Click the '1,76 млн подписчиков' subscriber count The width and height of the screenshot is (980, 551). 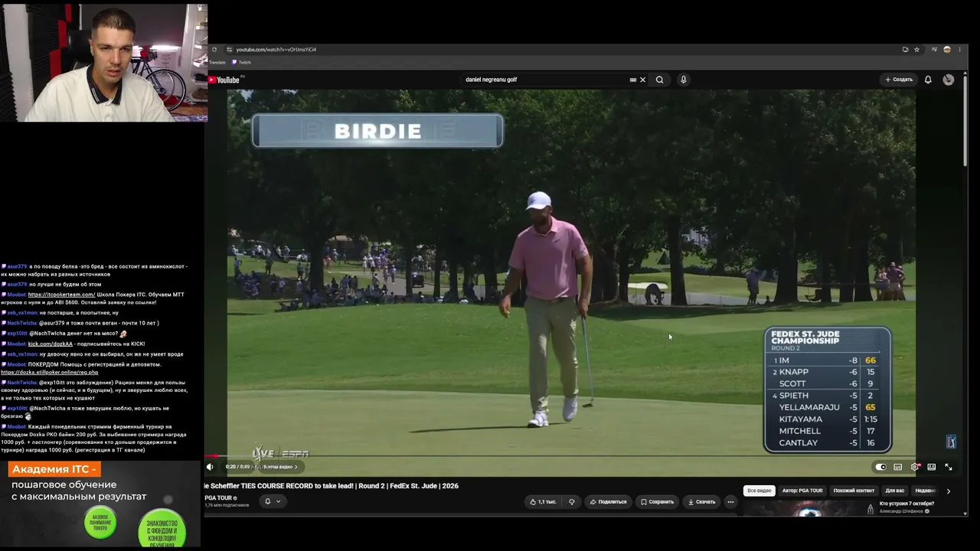tap(227, 505)
